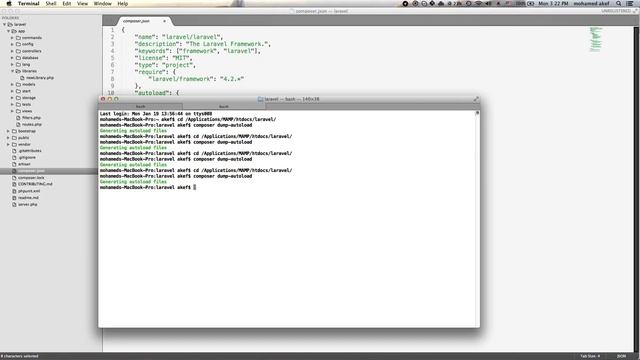Click the Wi-Fi status icon
Image resolution: width=640 pixels, height=360 pixels.
point(479,4)
